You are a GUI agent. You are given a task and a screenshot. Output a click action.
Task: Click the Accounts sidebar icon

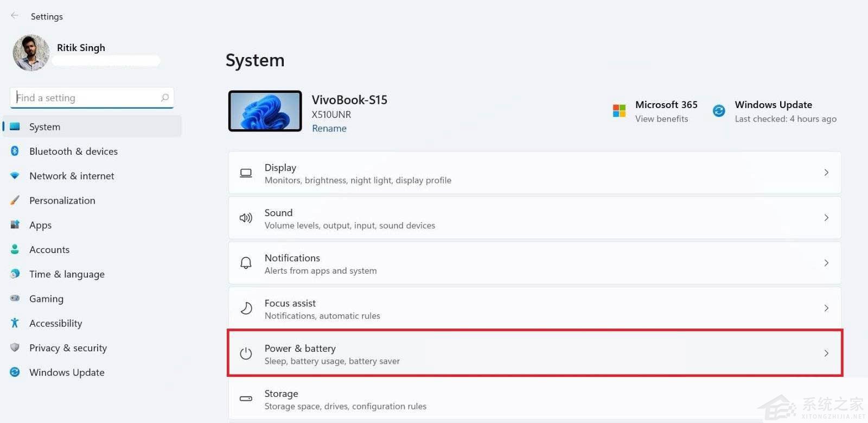[x=15, y=249]
